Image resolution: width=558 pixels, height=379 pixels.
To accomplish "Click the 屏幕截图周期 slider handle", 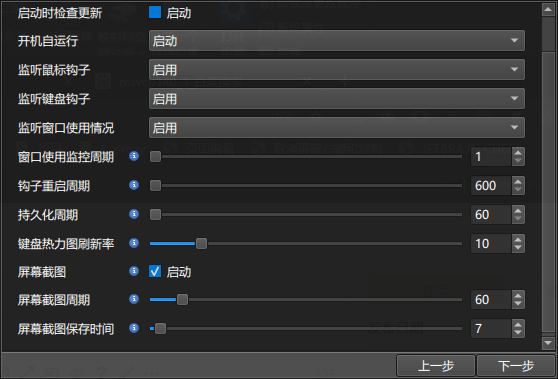I will pyautogui.click(x=182, y=300).
